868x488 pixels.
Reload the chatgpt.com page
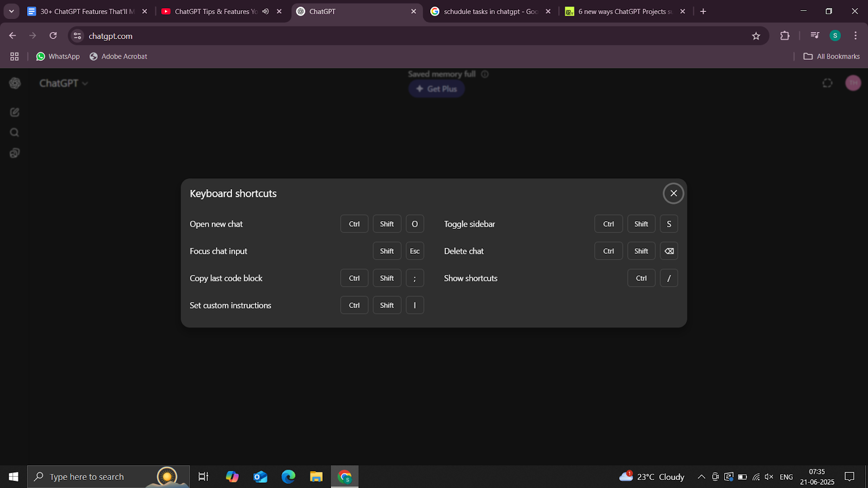(x=53, y=36)
